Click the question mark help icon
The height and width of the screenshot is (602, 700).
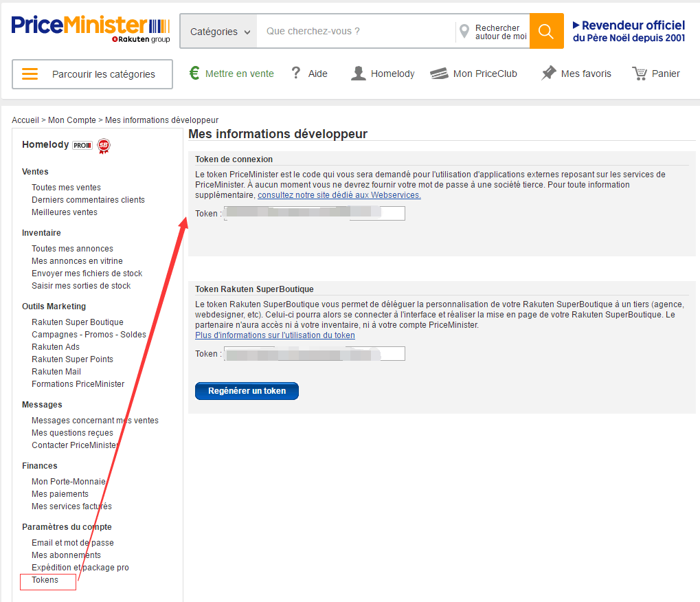tap(295, 73)
